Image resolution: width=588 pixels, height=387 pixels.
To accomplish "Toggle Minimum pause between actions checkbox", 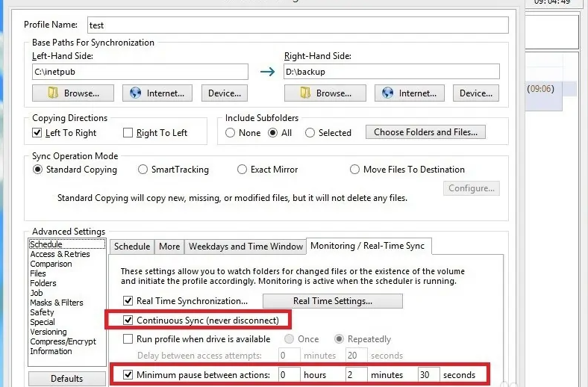I will 128,374.
